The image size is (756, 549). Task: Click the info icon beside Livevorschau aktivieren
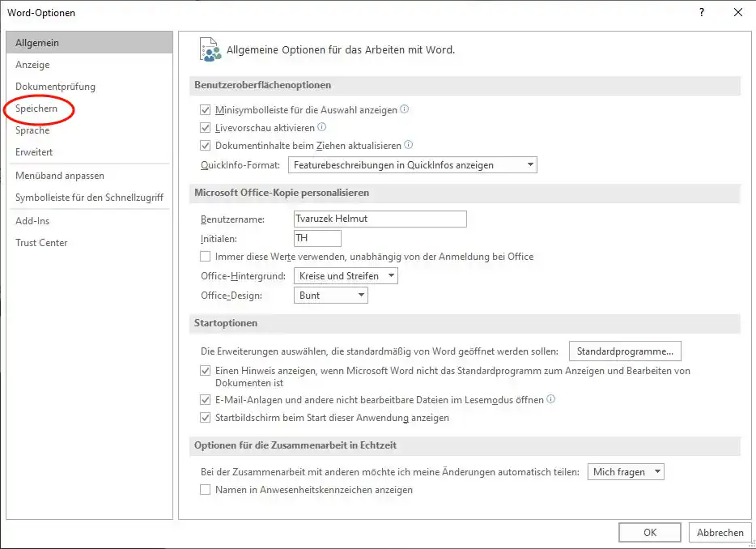322,127
